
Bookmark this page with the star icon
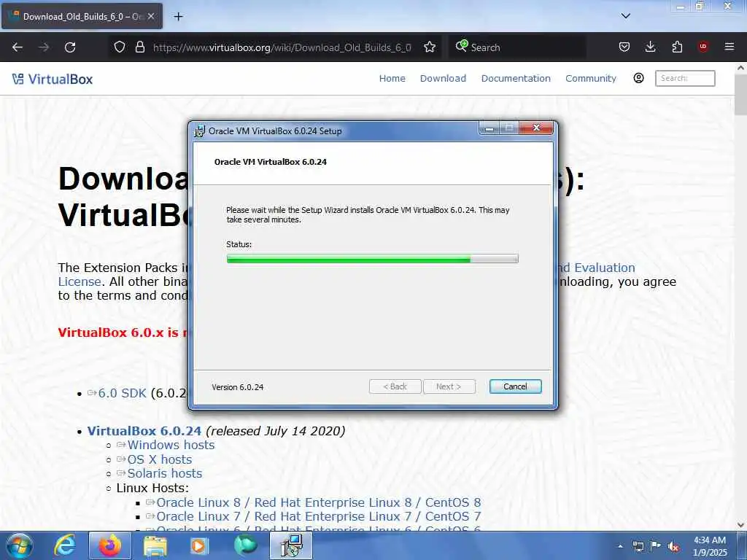[x=430, y=47]
